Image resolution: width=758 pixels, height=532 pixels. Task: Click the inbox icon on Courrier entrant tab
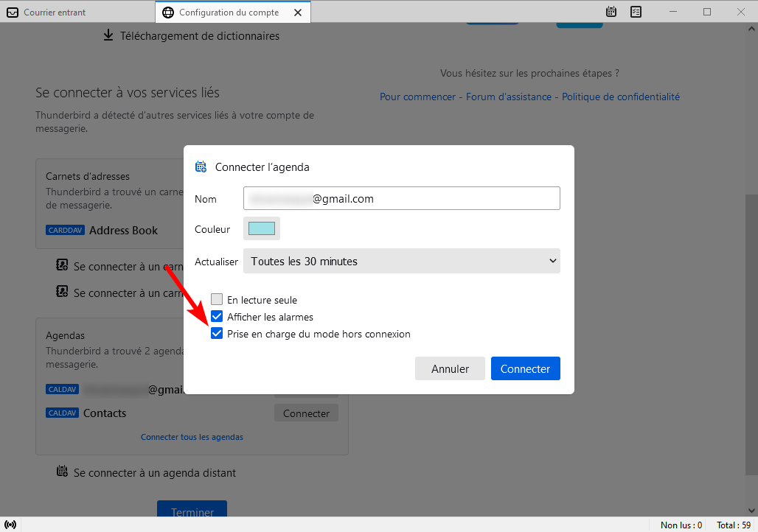click(13, 13)
